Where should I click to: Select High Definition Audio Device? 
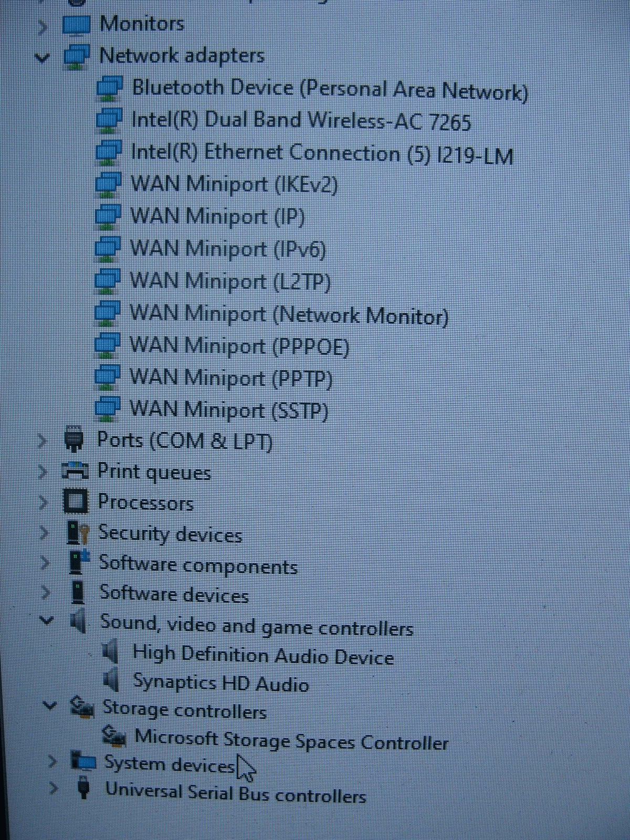tap(263, 655)
